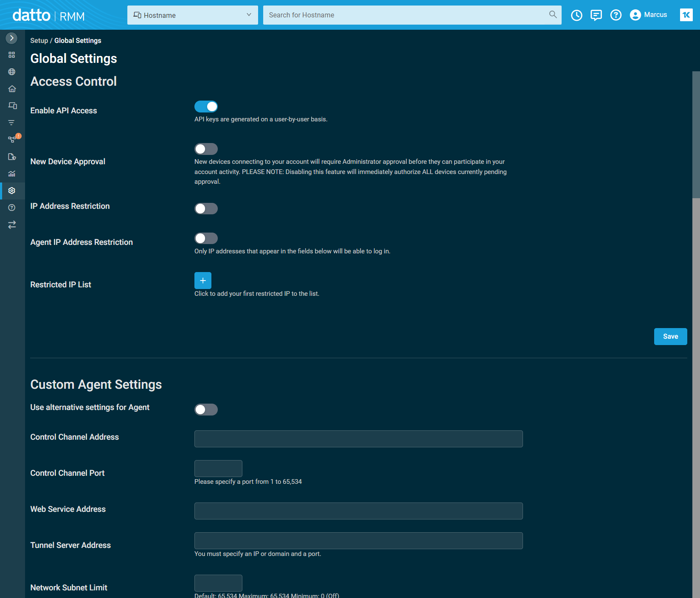Click the Control Channel Address field
Image resolution: width=700 pixels, height=598 pixels.
pos(359,439)
